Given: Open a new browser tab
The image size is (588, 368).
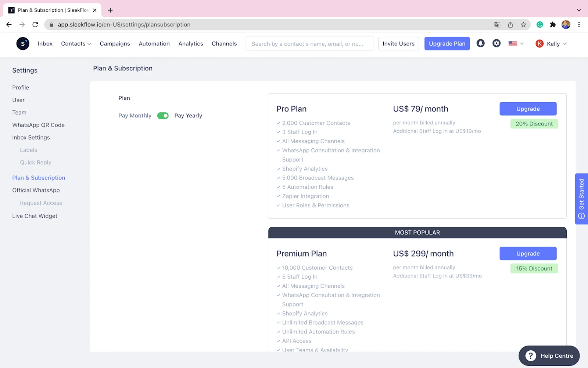Looking at the screenshot, I should [110, 10].
